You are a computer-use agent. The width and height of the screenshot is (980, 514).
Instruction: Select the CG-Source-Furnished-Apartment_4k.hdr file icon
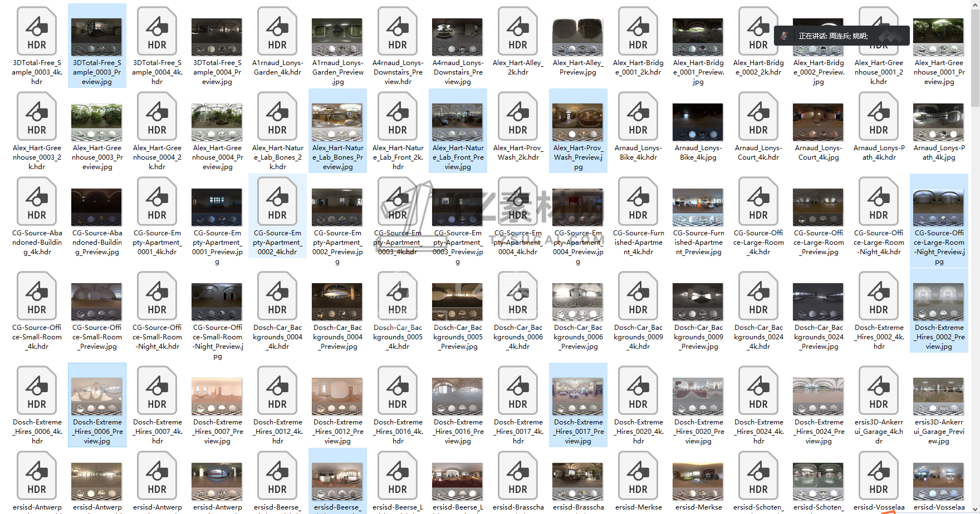click(x=638, y=201)
